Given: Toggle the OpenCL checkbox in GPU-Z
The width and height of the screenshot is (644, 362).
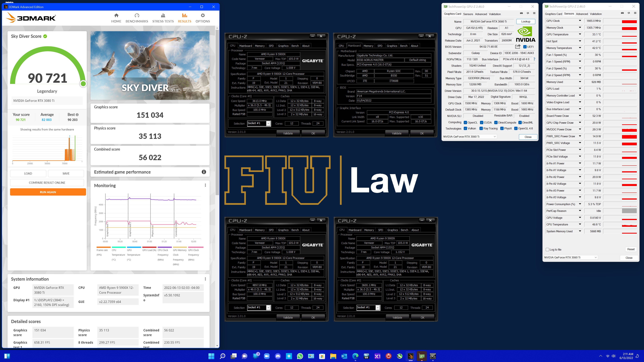Looking at the screenshot, I should (x=465, y=123).
